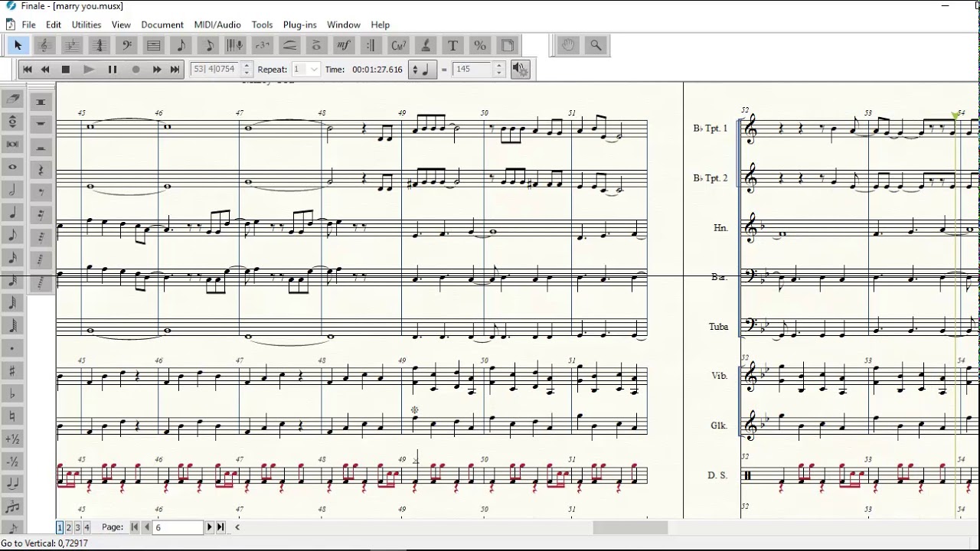Screen dimensions: 980x551
Task: Start playback with the Play button
Action: [x=89, y=70]
